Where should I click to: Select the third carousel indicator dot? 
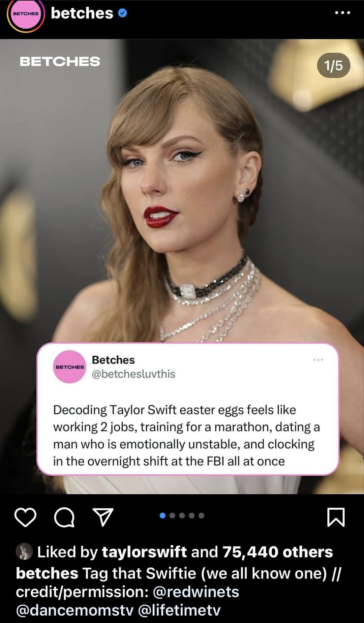click(x=182, y=515)
